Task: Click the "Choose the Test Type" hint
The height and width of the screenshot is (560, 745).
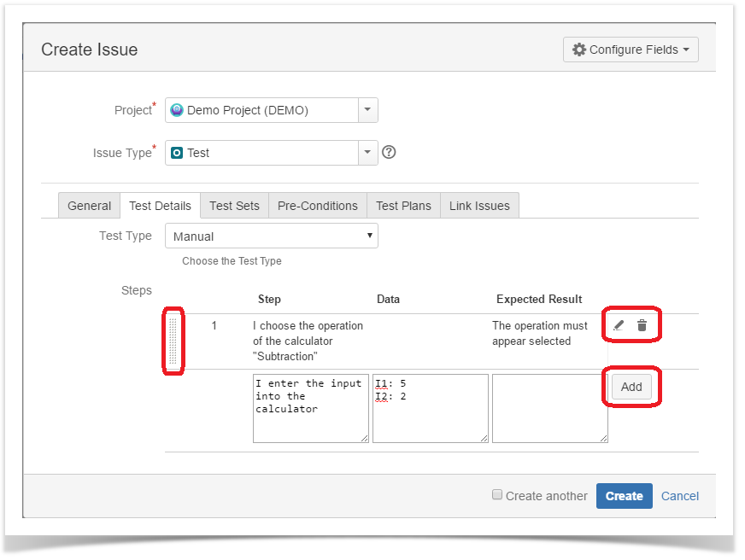Action: click(x=232, y=261)
